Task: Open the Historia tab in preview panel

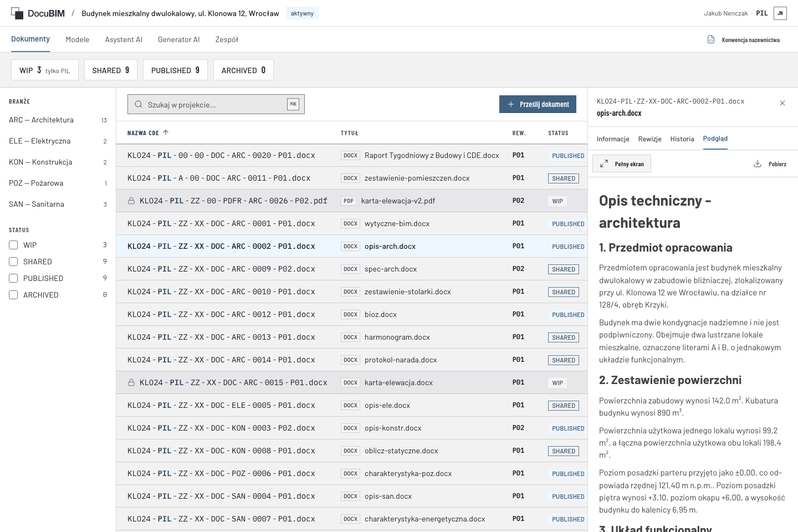Action: point(682,139)
